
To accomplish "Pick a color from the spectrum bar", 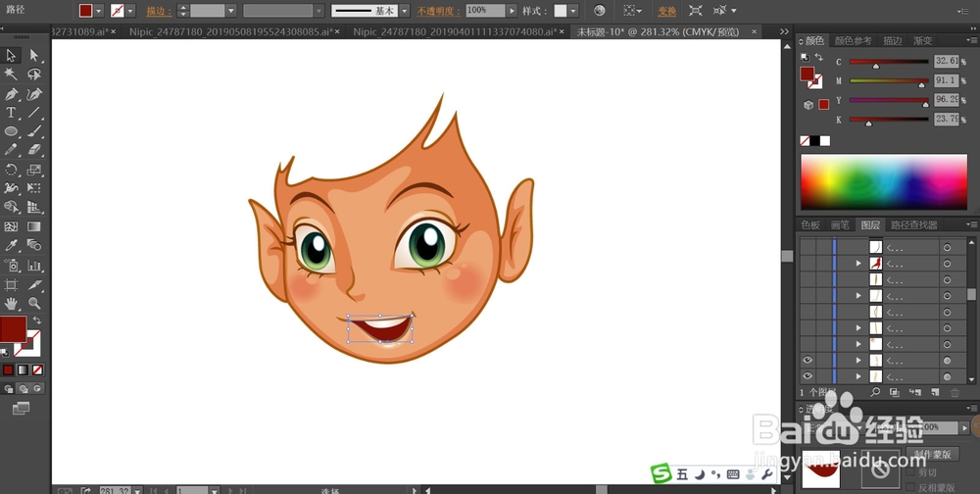I will (x=884, y=182).
